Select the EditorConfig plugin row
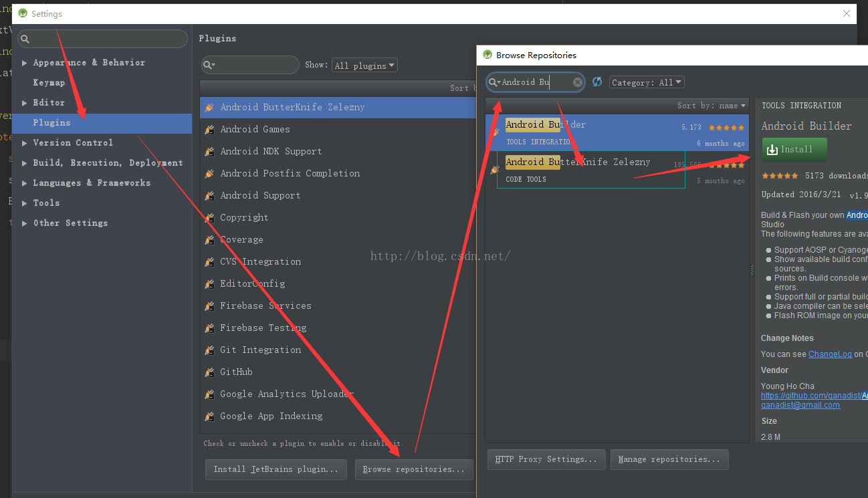 tap(338, 283)
